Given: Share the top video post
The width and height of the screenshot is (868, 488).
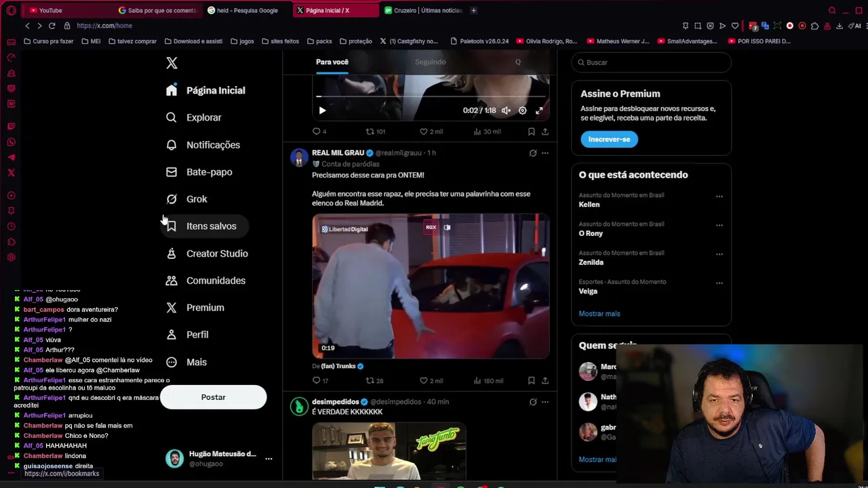Looking at the screenshot, I should click(545, 131).
